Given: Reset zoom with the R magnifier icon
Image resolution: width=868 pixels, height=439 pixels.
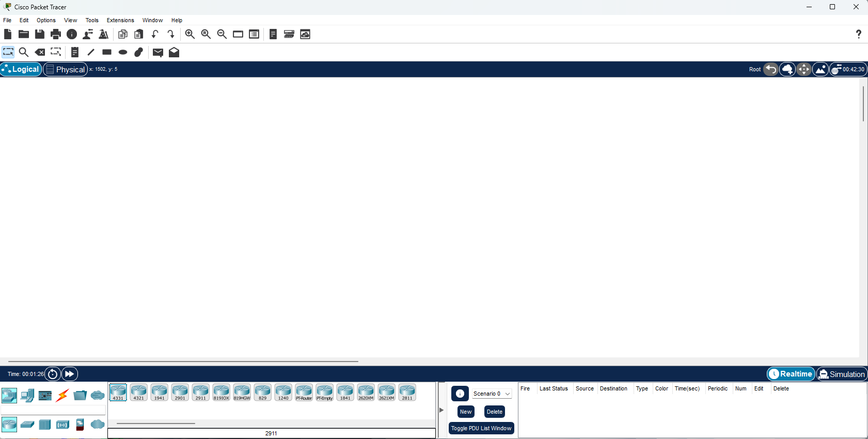Looking at the screenshot, I should pos(206,34).
